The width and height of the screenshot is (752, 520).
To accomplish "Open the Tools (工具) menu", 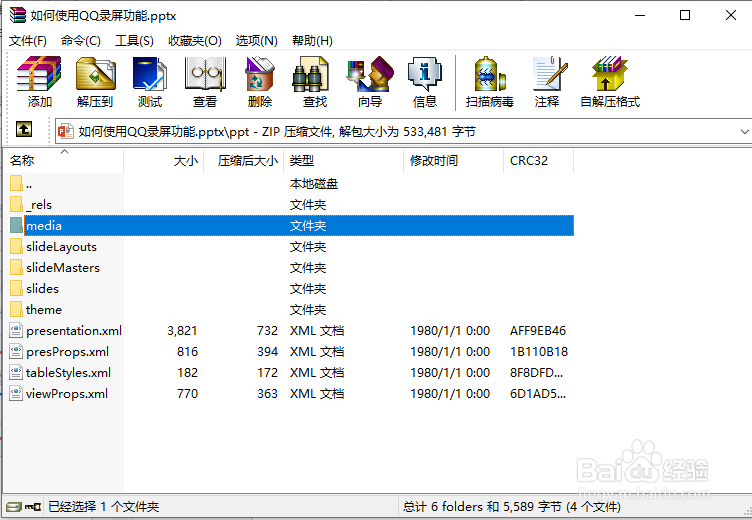I will (x=134, y=41).
